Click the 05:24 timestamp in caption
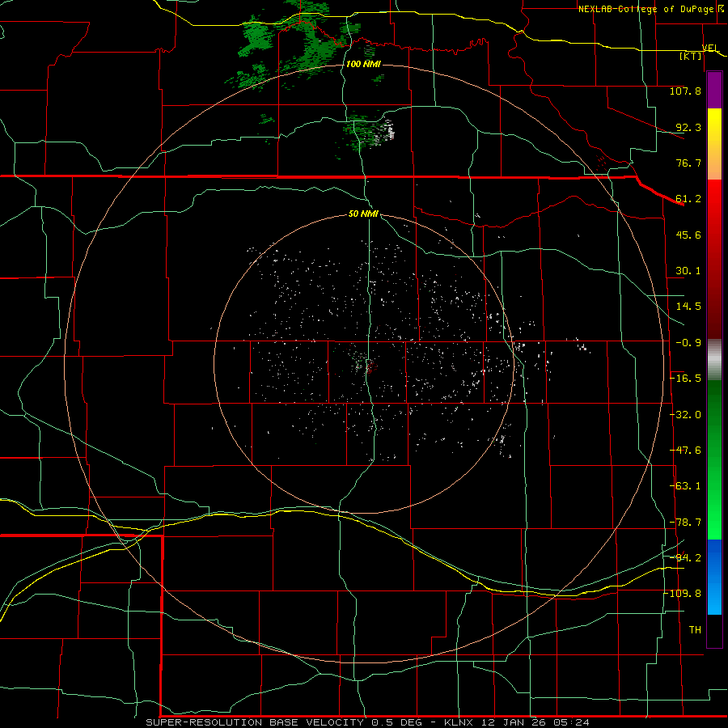The image size is (728, 728). tap(572, 722)
